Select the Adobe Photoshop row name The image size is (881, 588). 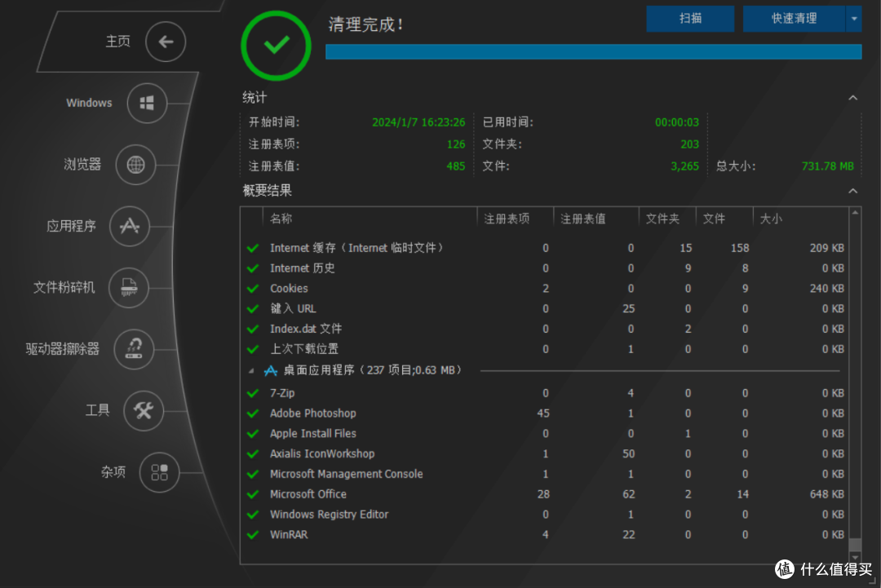(313, 413)
